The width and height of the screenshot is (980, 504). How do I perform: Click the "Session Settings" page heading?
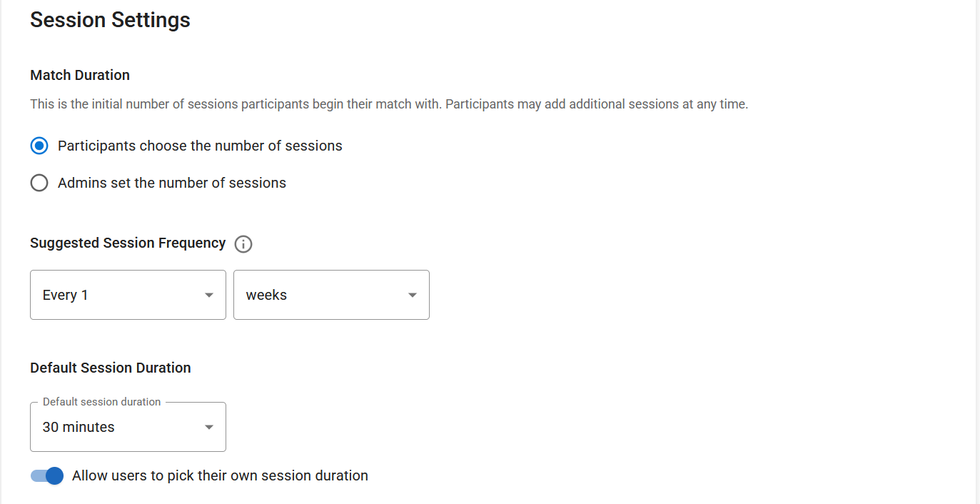tap(110, 20)
